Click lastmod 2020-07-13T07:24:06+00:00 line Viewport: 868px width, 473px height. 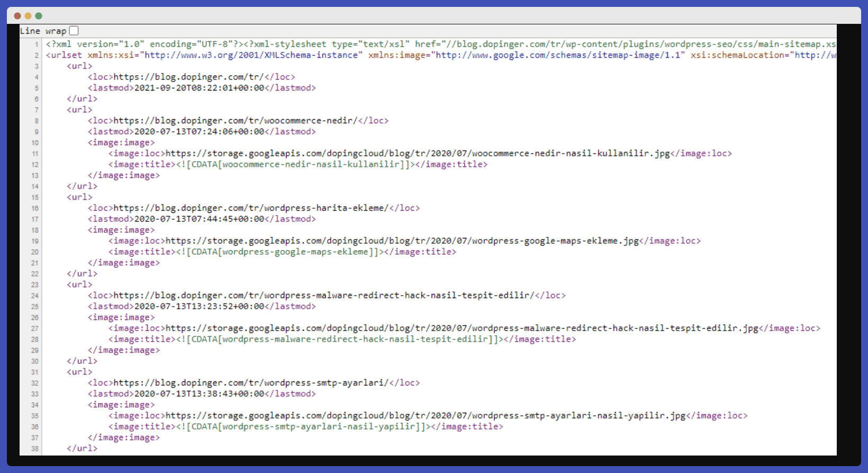[x=202, y=131]
